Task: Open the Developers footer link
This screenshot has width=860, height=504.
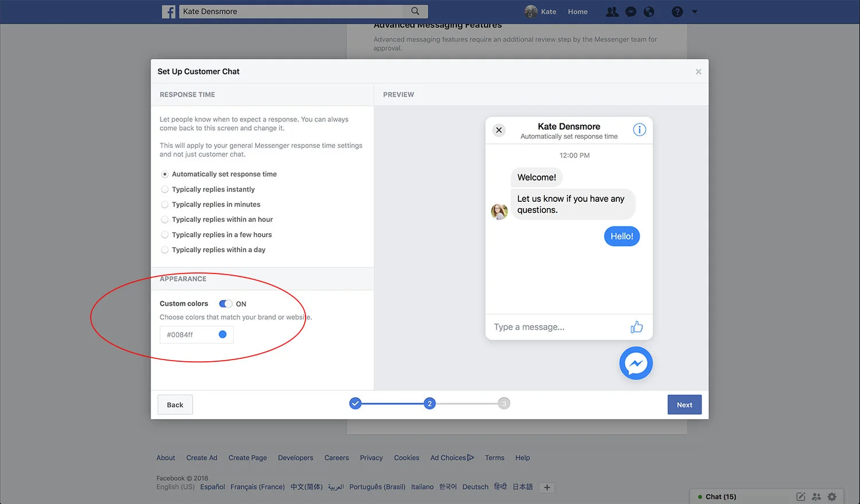Action: point(295,458)
